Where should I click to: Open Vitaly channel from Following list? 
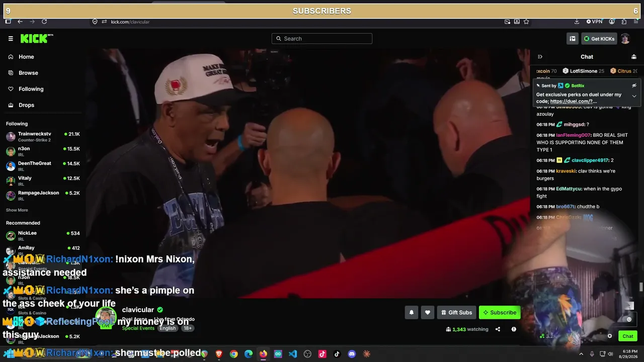tap(43, 180)
